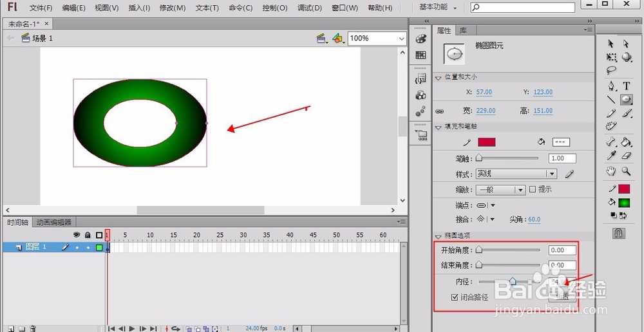Collapse the 填充和笔触 section
Screen dimensions: 644x332
(438, 127)
